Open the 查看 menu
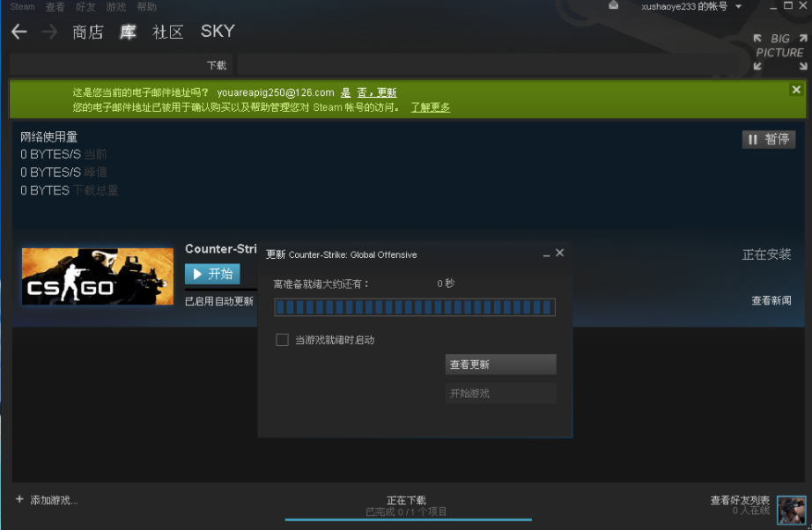The height and width of the screenshot is (530, 812). tap(55, 7)
